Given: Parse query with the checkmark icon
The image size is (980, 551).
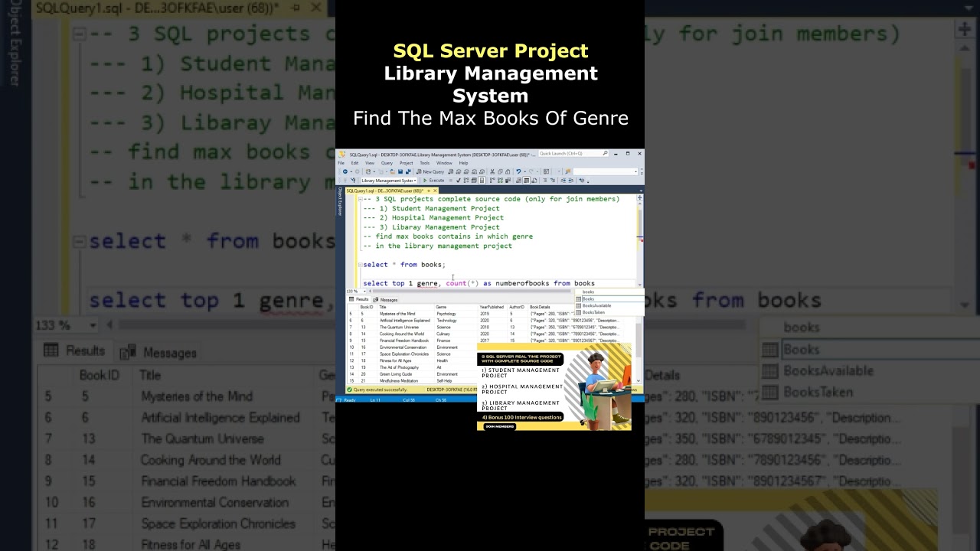Looking at the screenshot, I should click(459, 181).
